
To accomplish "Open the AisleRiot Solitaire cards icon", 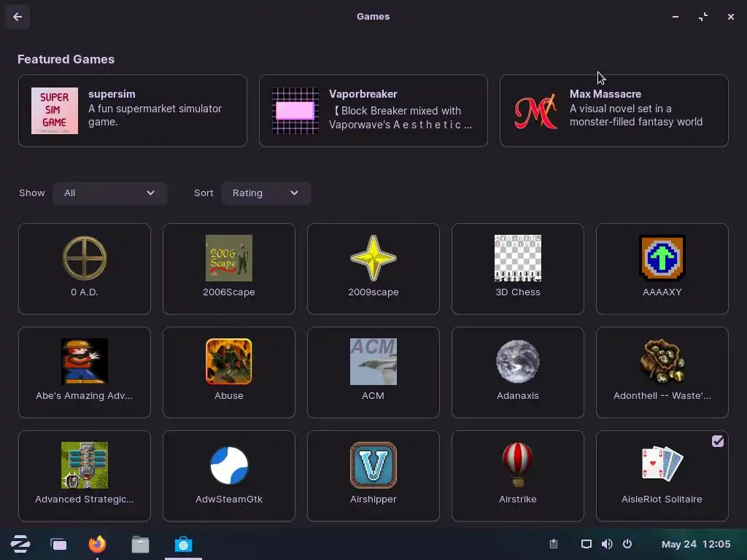I will [662, 463].
